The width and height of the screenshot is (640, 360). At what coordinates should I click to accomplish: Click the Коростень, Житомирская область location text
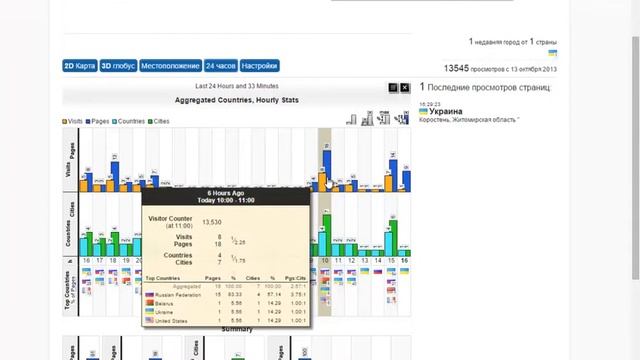click(469, 120)
